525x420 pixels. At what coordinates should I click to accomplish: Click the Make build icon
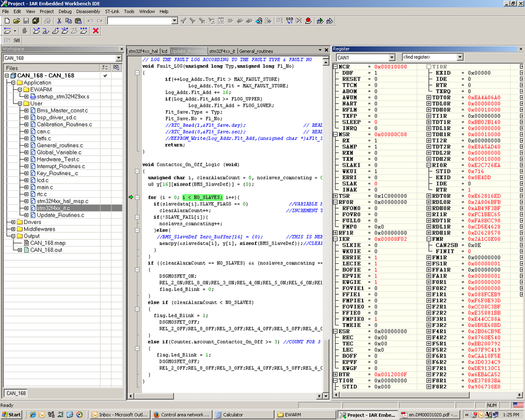[290, 21]
